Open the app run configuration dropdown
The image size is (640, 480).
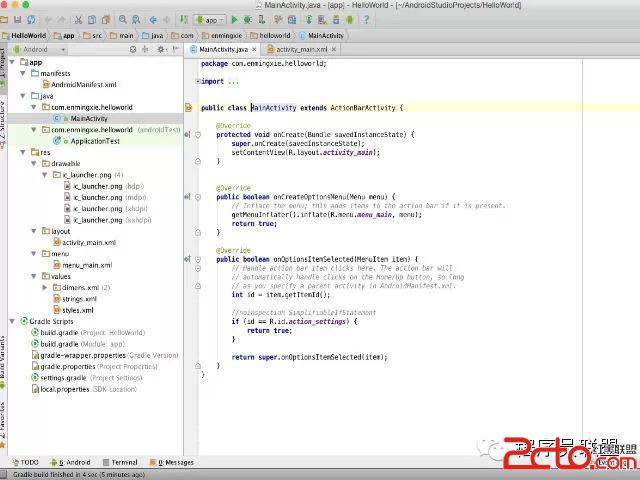coord(210,19)
